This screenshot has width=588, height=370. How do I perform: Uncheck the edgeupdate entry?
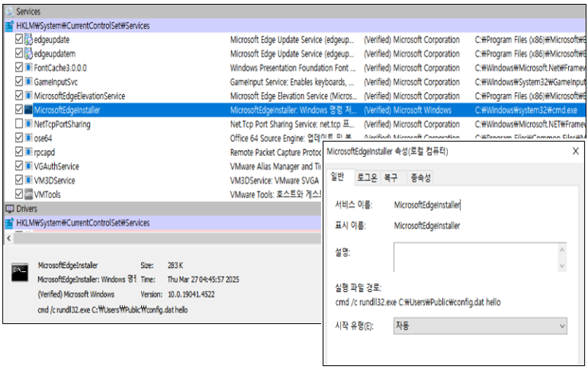[19, 39]
